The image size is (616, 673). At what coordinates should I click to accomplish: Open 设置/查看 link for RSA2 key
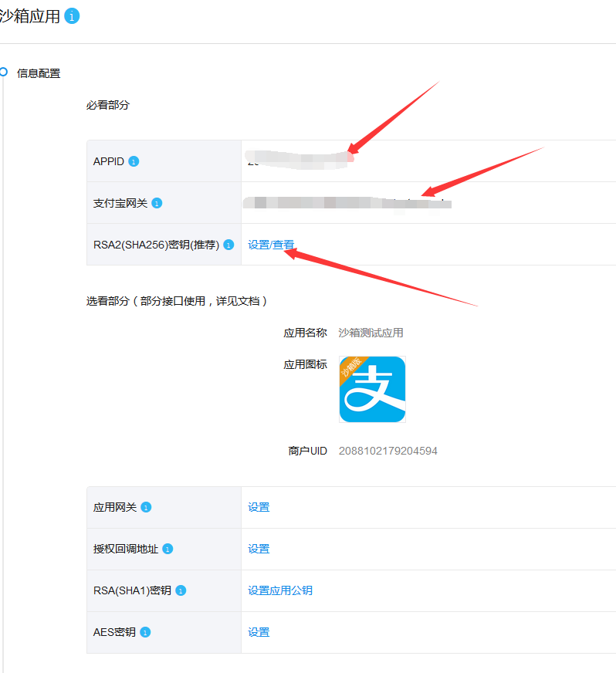click(x=271, y=245)
